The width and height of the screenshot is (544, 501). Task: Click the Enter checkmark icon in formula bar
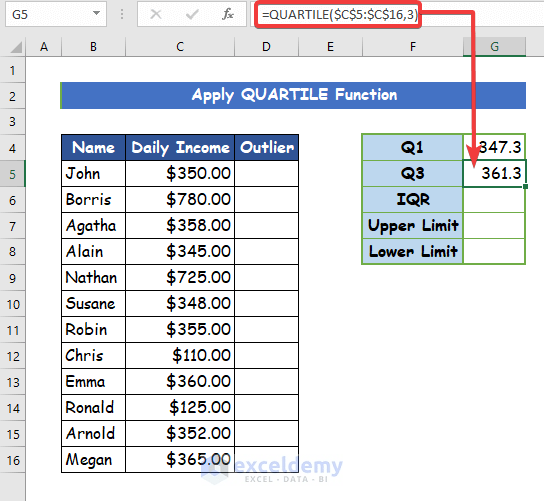192,14
